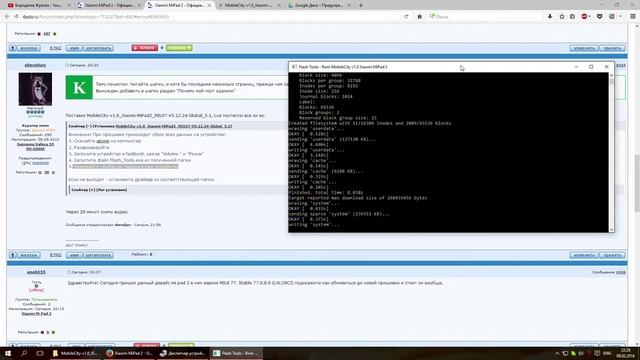Click the arrow icon beside top Жалоба button
Image resolution: width=640 pixels, height=360 pixels.
coord(13,48)
